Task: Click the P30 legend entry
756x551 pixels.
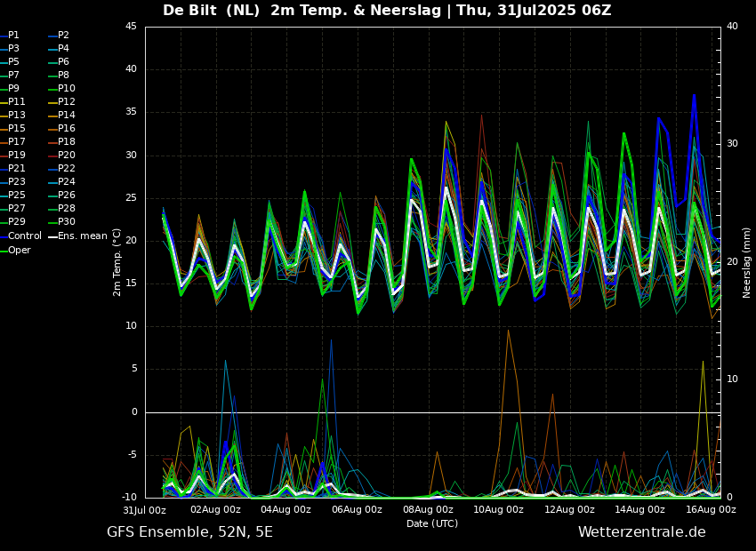Action: pos(67,222)
